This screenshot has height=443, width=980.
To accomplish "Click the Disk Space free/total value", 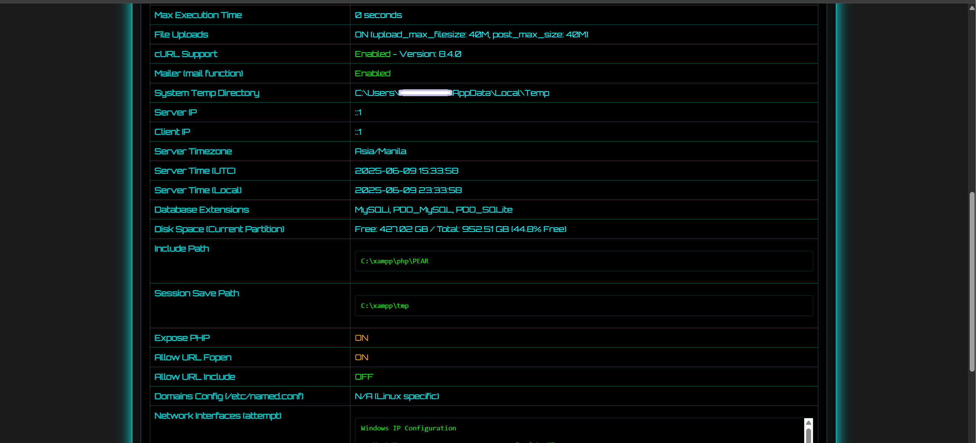I will (460, 229).
